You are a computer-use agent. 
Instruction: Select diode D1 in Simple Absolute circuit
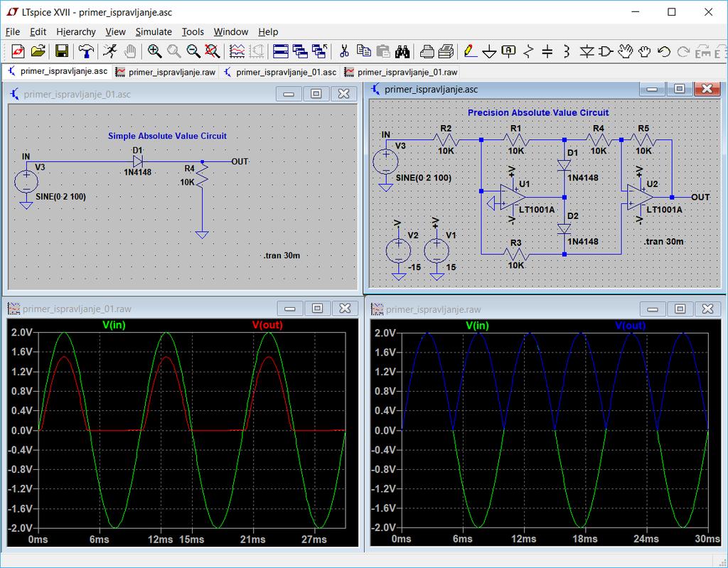(137, 161)
